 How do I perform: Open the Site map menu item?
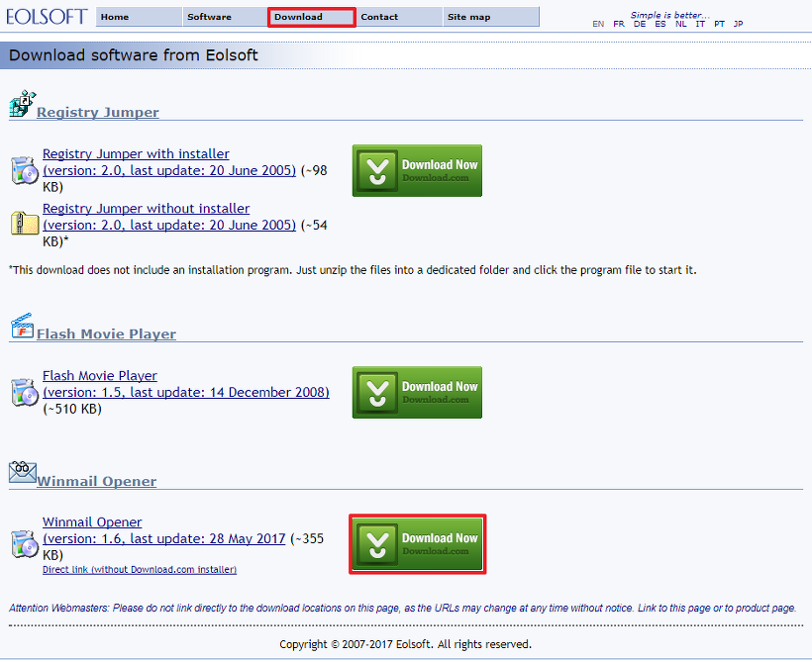pyautogui.click(x=491, y=17)
